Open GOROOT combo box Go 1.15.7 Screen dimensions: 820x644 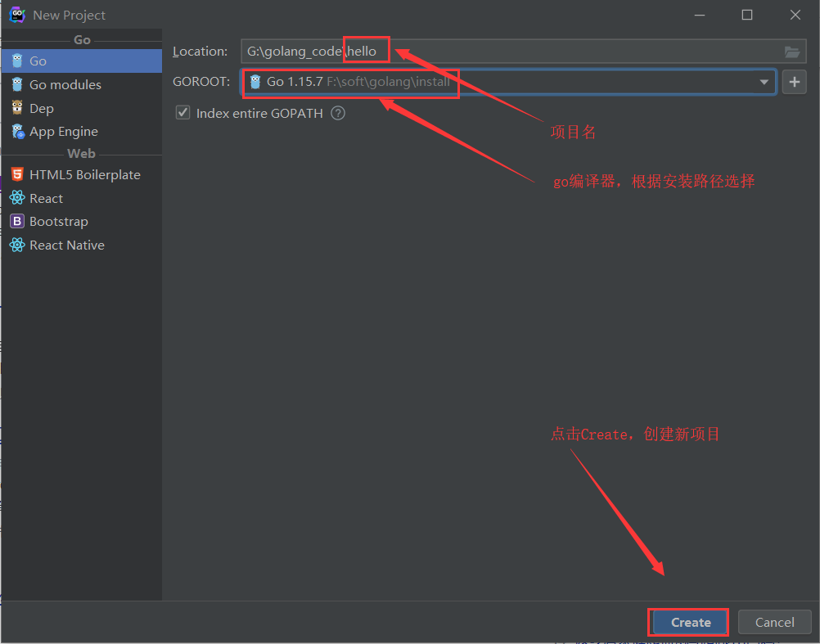click(508, 82)
